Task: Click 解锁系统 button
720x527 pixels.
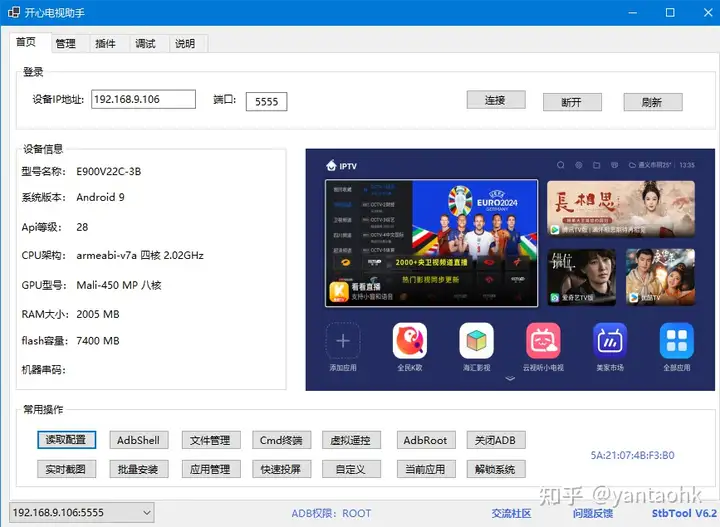Action: (x=496, y=469)
